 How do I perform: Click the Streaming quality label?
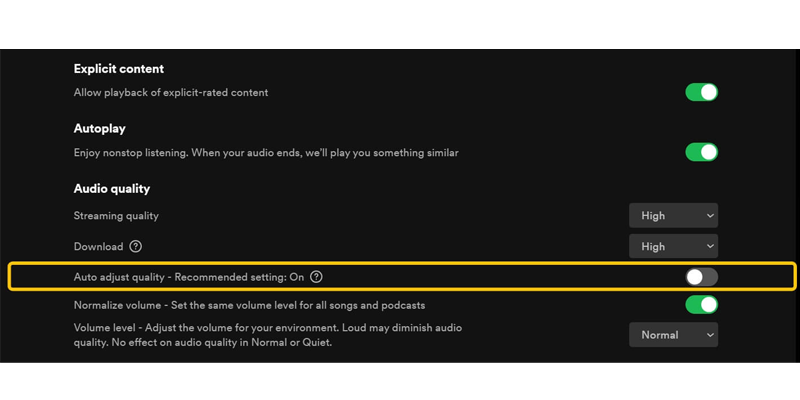[116, 216]
